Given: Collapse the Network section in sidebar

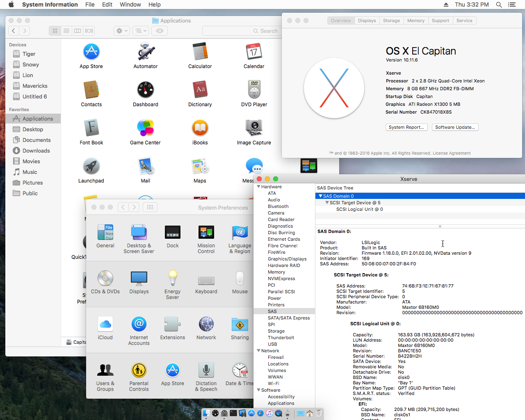Looking at the screenshot, I should (x=259, y=351).
